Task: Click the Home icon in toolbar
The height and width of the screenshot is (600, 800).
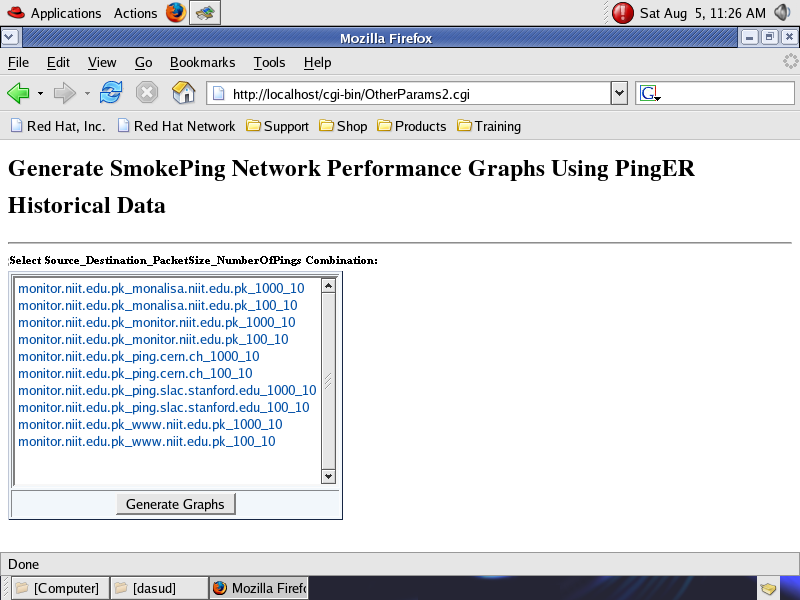Action: coord(183,94)
